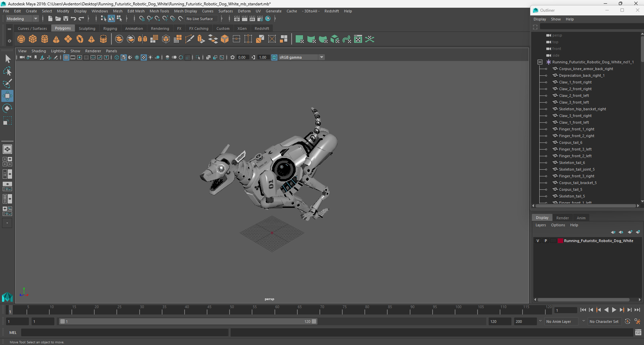The image size is (644, 345).
Task: Click the New Scene icon
Action: (x=50, y=19)
